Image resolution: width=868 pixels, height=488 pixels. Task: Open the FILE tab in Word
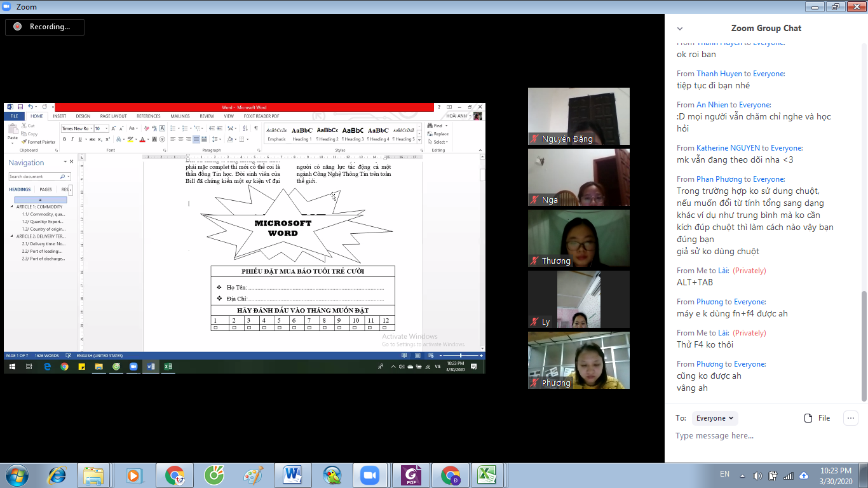pyautogui.click(x=14, y=116)
